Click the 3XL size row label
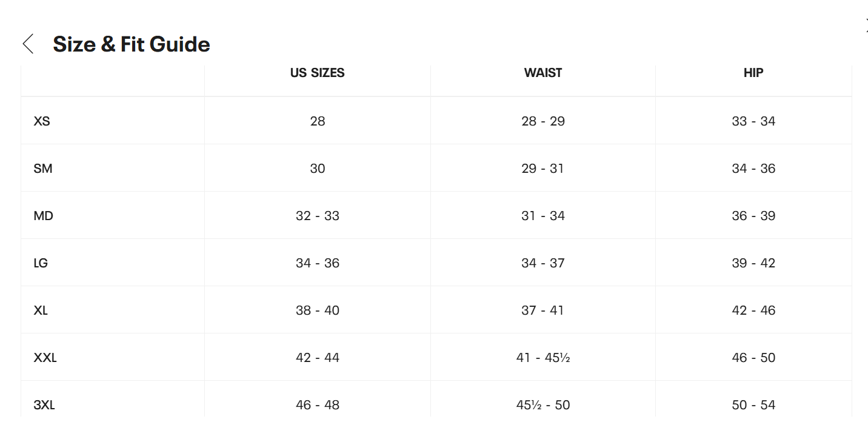 tap(44, 405)
